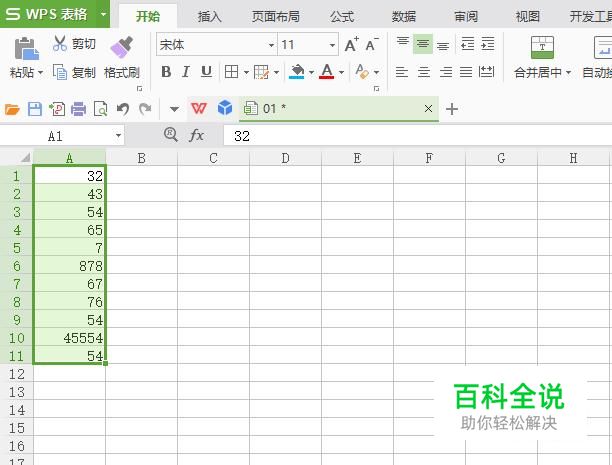
Task: Click the insert function fx button
Action: [196, 135]
